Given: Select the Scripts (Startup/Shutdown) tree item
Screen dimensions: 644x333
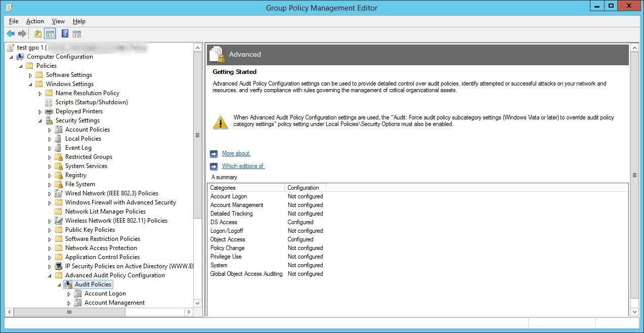Looking at the screenshot, I should click(x=92, y=102).
